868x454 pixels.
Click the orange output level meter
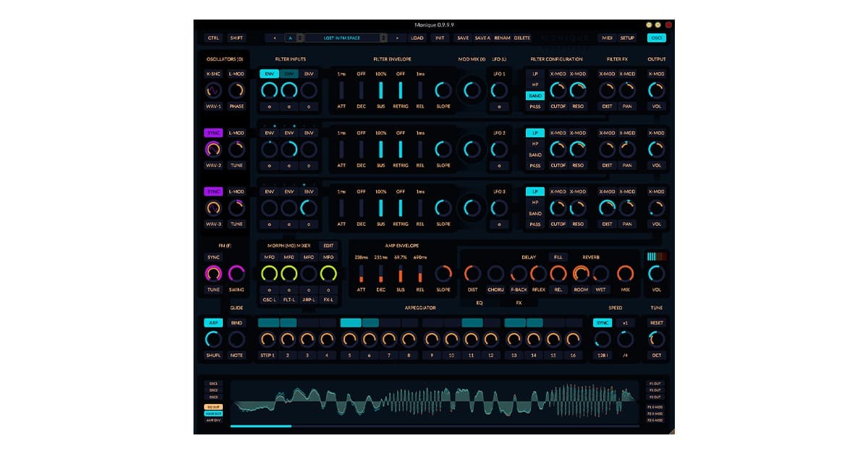pyautogui.click(x=656, y=257)
